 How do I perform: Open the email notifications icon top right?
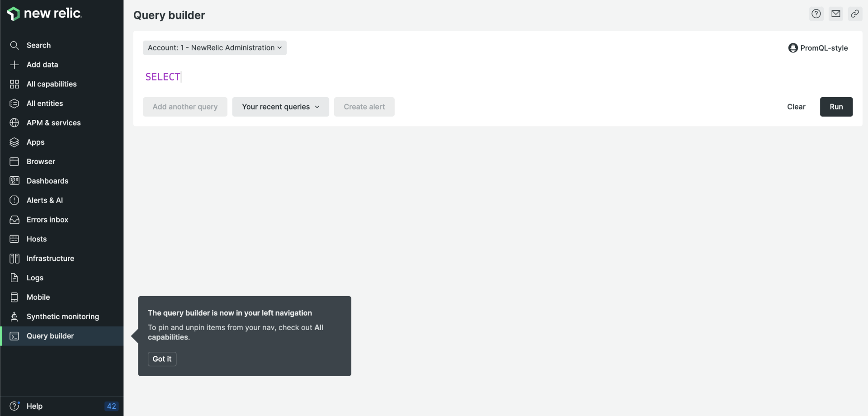click(835, 14)
